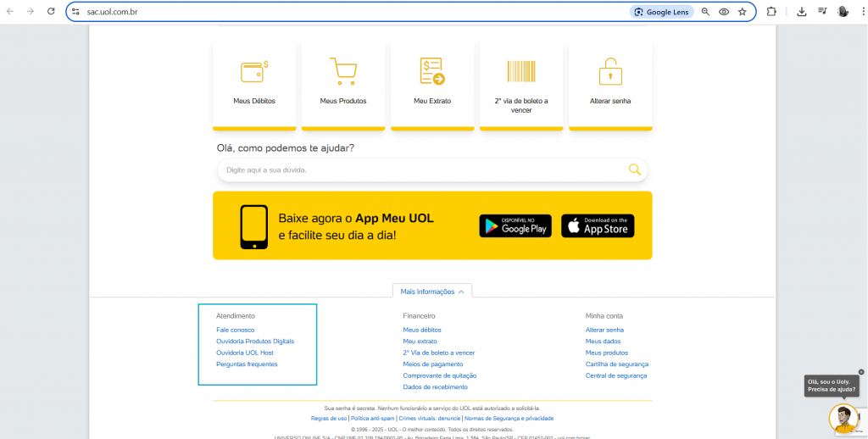Open Dados de recebimento link
This screenshot has height=439, width=868.
[435, 387]
